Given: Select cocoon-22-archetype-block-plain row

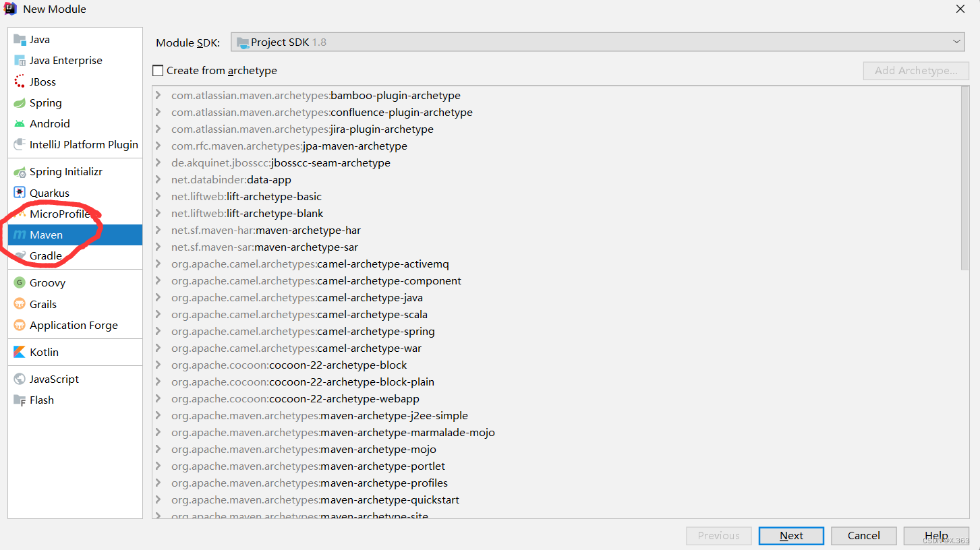Looking at the screenshot, I should (x=556, y=381).
